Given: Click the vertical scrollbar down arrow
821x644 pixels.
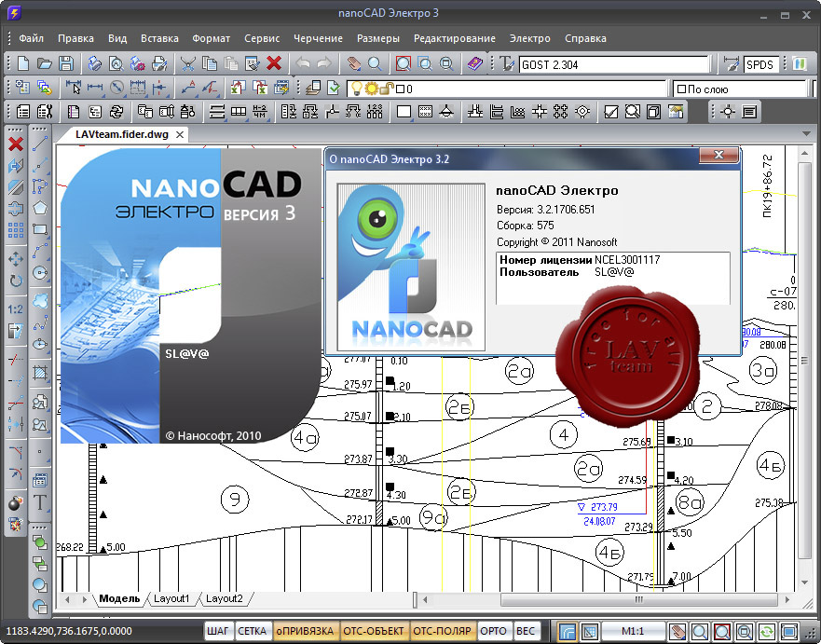Looking at the screenshot, I should click(805, 582).
